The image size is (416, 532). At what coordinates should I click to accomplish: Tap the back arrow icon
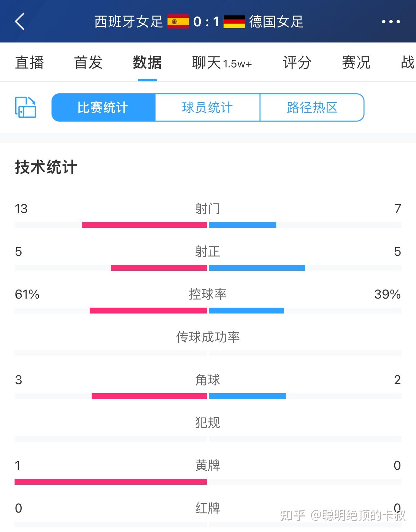pyautogui.click(x=20, y=22)
